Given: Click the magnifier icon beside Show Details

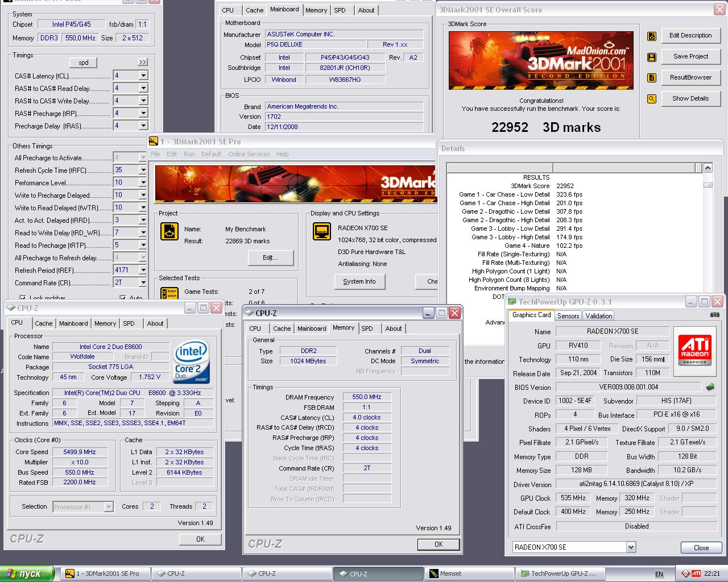Looking at the screenshot, I should click(x=652, y=99).
